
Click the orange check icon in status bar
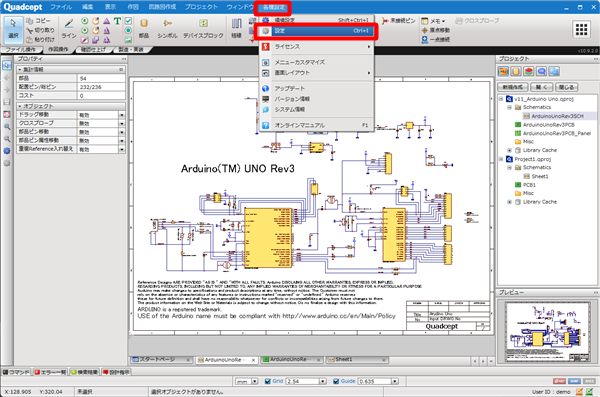pyautogui.click(x=579, y=392)
